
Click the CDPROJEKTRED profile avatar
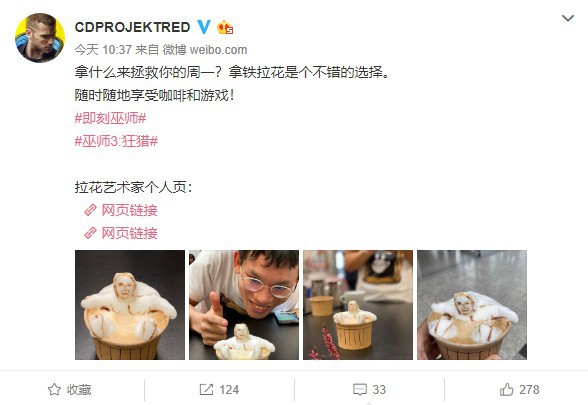point(40,38)
